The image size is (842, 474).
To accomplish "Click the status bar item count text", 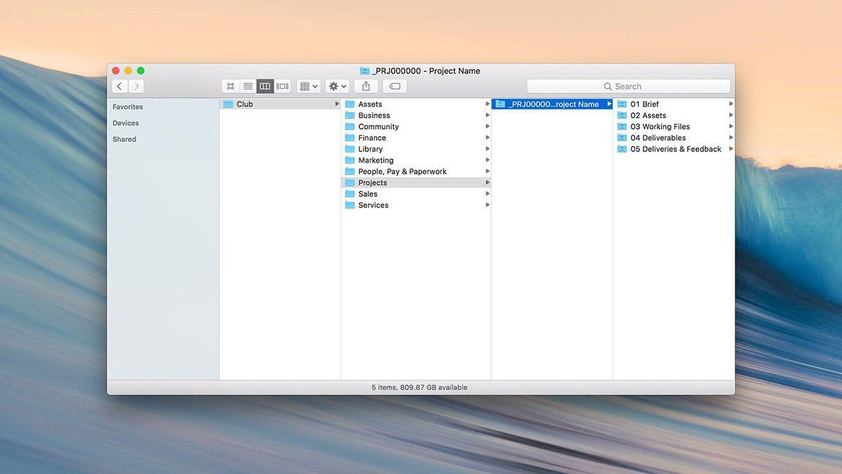I will point(419,388).
